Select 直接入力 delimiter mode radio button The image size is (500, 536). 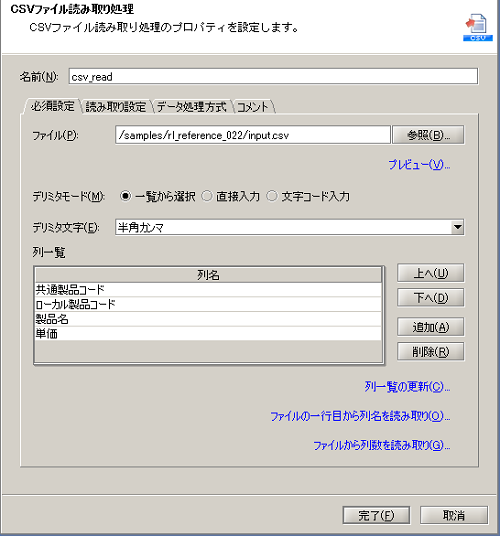[x=207, y=196]
